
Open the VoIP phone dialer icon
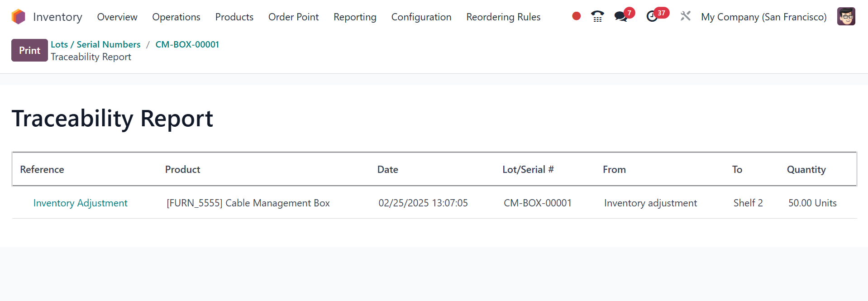click(x=597, y=17)
